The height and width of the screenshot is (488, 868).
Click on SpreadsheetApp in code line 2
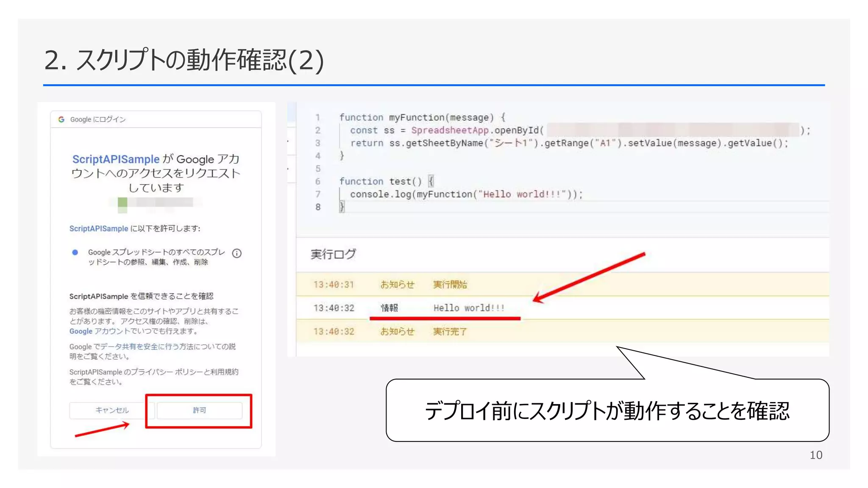(449, 130)
